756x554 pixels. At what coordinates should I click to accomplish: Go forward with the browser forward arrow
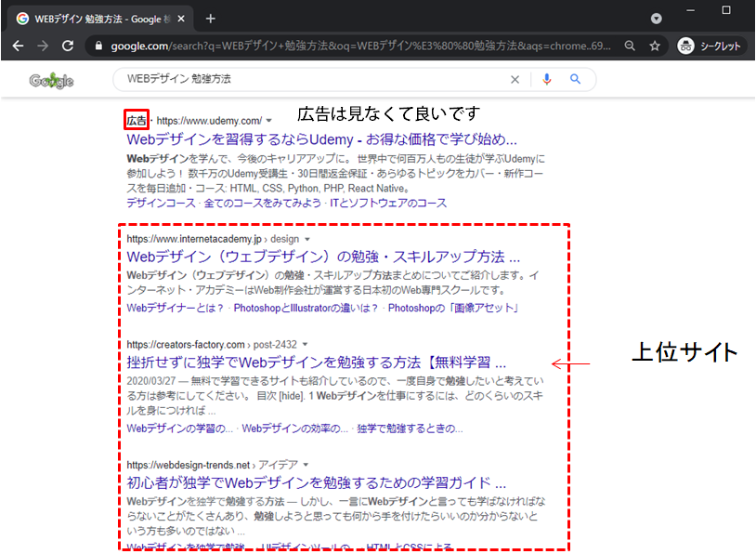(x=43, y=46)
